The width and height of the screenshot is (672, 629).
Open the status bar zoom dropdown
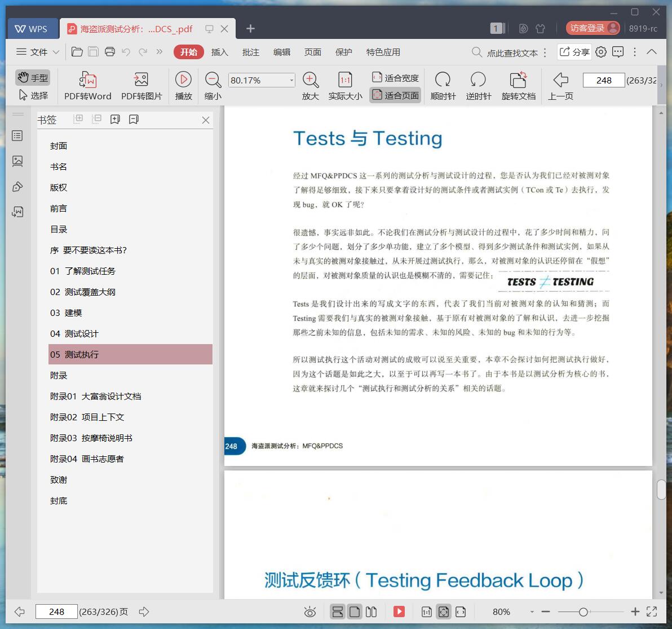click(532, 612)
